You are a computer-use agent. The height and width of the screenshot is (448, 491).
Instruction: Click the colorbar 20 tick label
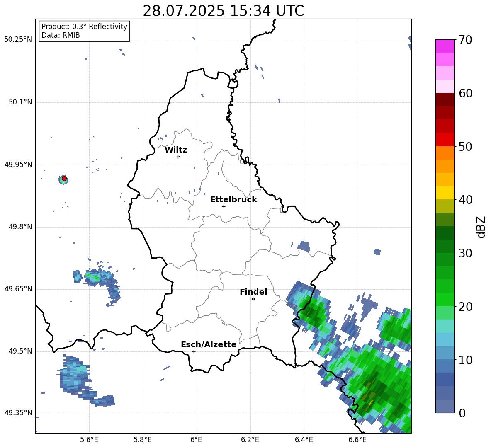coord(465,307)
